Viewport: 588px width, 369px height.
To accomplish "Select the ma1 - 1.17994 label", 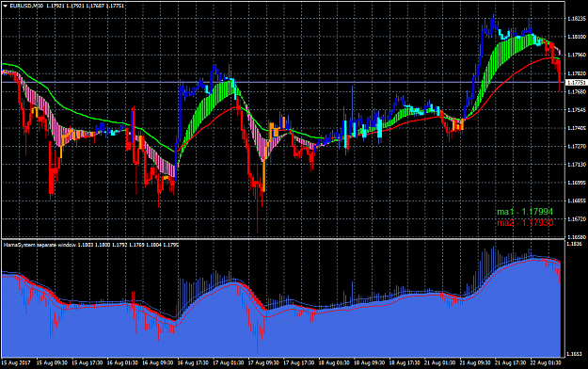I will click(x=525, y=212).
